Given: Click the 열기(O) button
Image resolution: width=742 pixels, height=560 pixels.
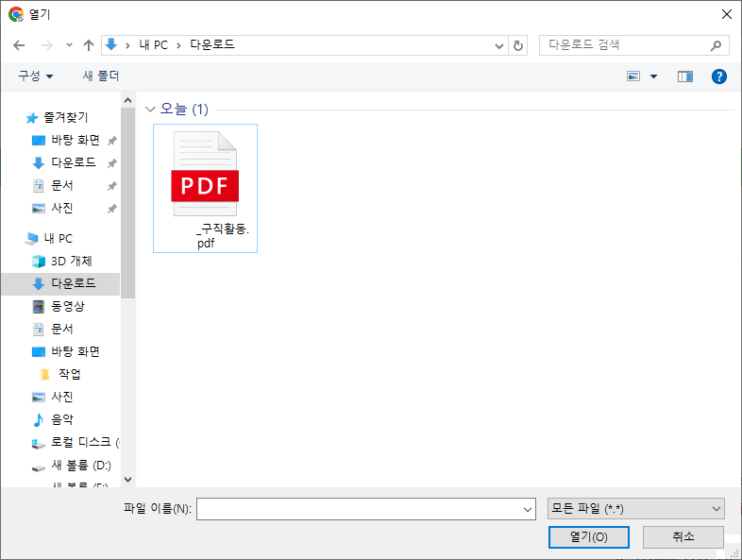Looking at the screenshot, I should [x=589, y=536].
